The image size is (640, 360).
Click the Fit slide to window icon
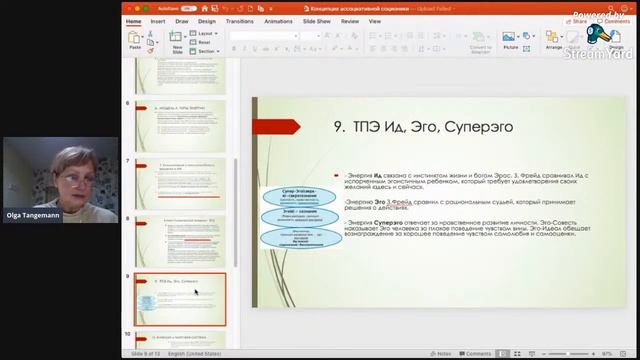tap(623, 354)
